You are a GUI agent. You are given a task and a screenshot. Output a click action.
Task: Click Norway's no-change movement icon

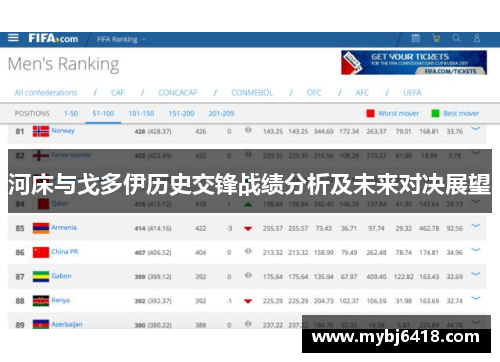click(x=248, y=130)
